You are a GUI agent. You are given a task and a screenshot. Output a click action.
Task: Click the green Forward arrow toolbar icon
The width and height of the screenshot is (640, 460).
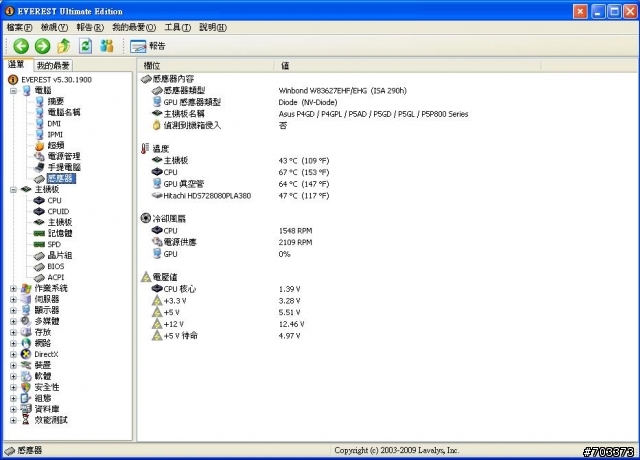[x=42, y=46]
